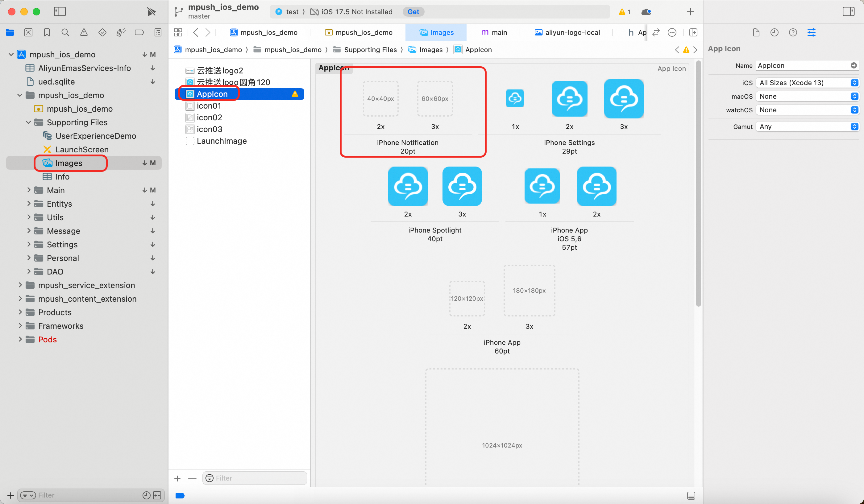
Task: Click the warning count indicator in toolbar
Action: point(624,12)
